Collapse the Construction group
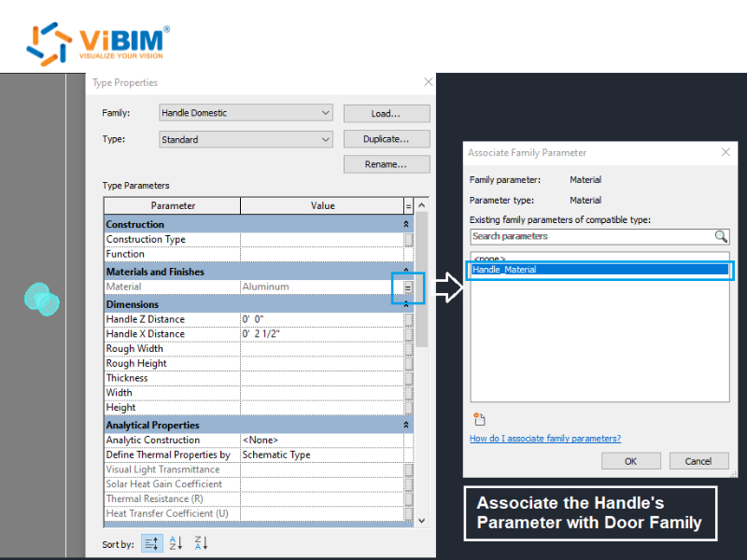The image size is (747, 560). click(x=406, y=224)
